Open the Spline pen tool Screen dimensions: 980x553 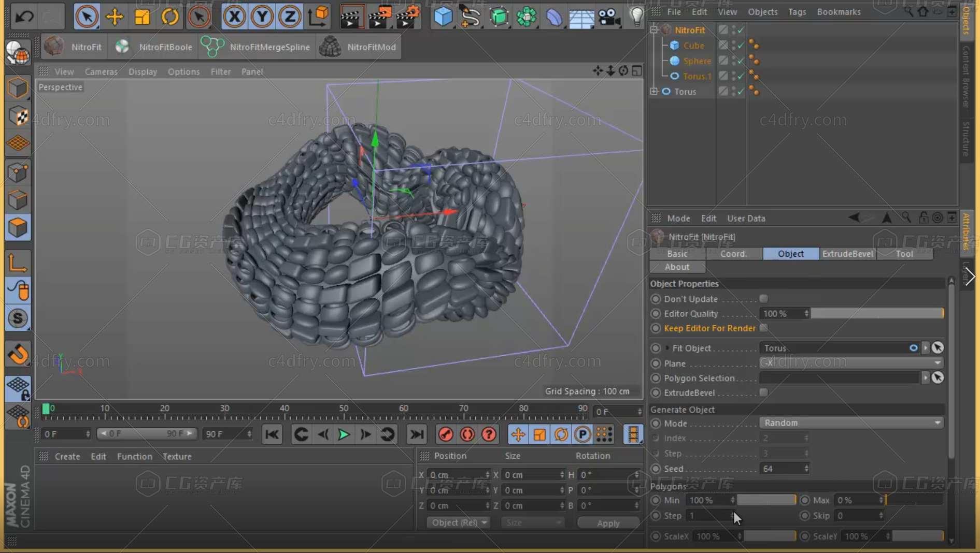[x=470, y=17]
